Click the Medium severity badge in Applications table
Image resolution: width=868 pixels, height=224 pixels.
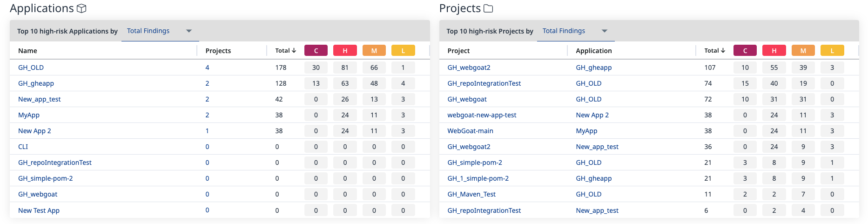[374, 51]
